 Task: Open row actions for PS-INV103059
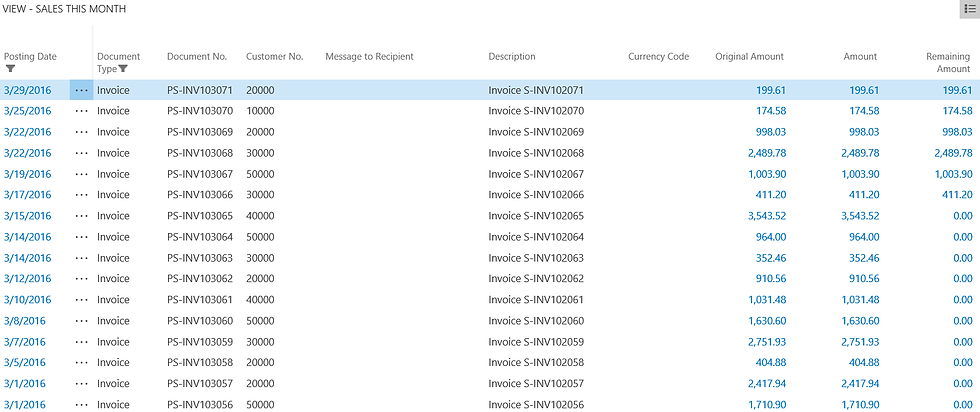(x=81, y=342)
